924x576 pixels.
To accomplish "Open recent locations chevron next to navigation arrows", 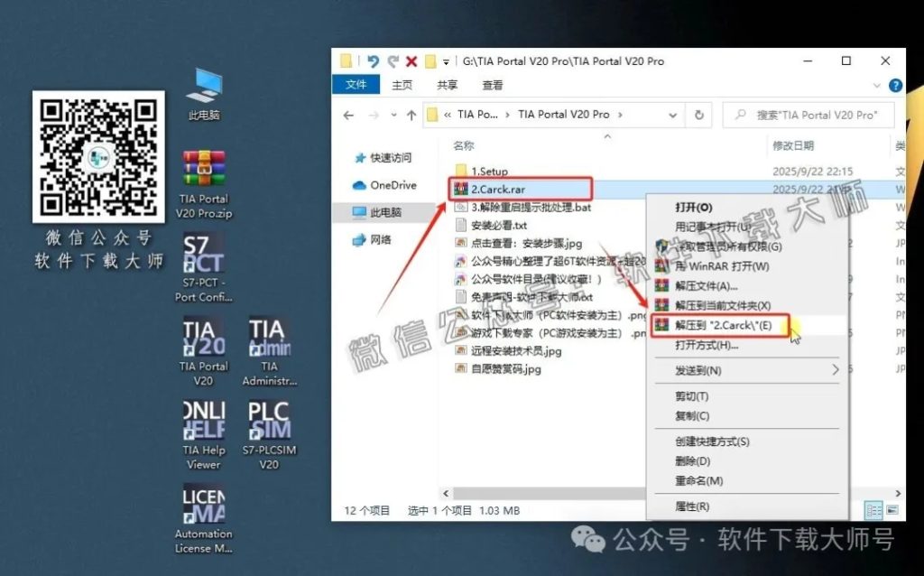I will [x=393, y=116].
